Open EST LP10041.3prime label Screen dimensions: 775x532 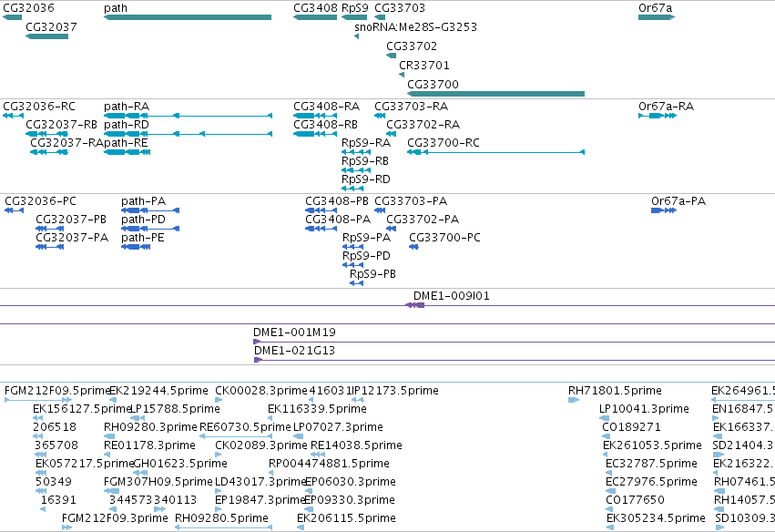[x=644, y=409]
